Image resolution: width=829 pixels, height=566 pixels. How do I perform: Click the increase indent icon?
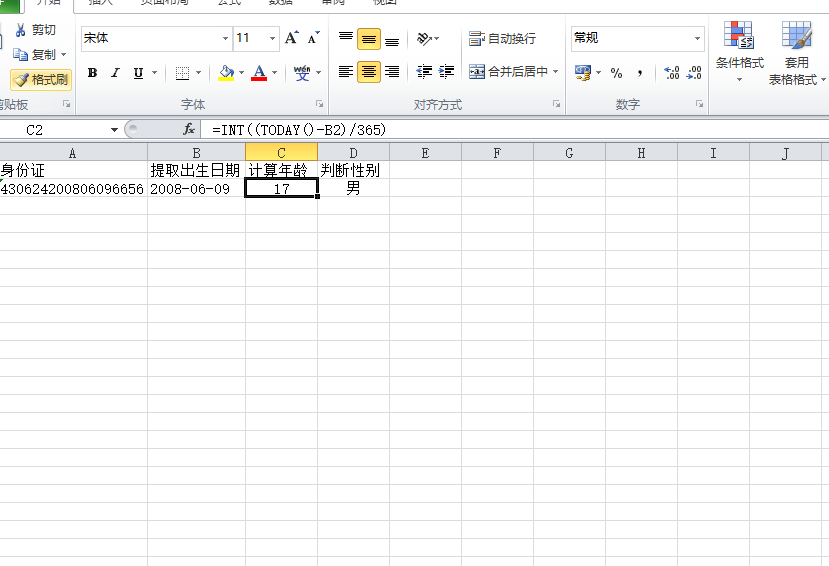pos(446,72)
